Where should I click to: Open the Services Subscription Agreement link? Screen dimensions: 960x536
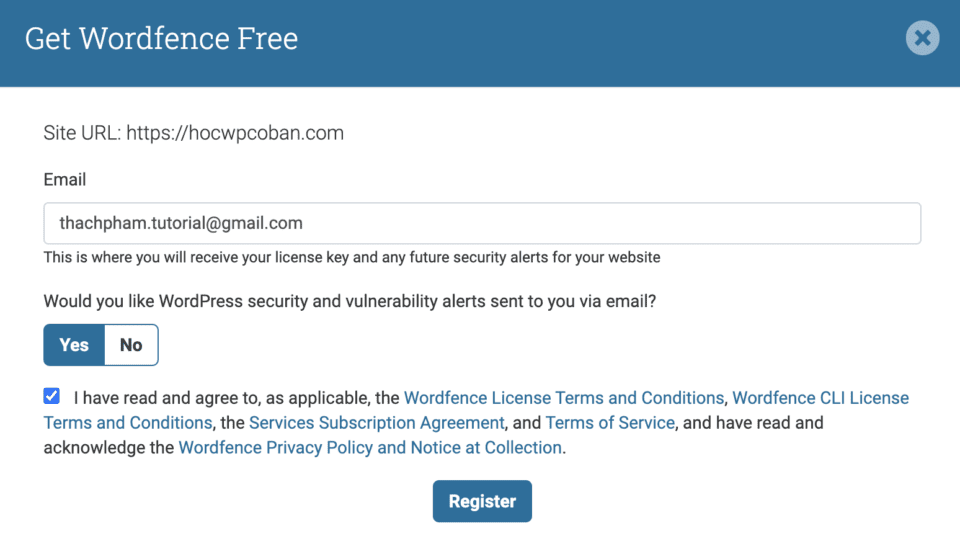(x=376, y=423)
